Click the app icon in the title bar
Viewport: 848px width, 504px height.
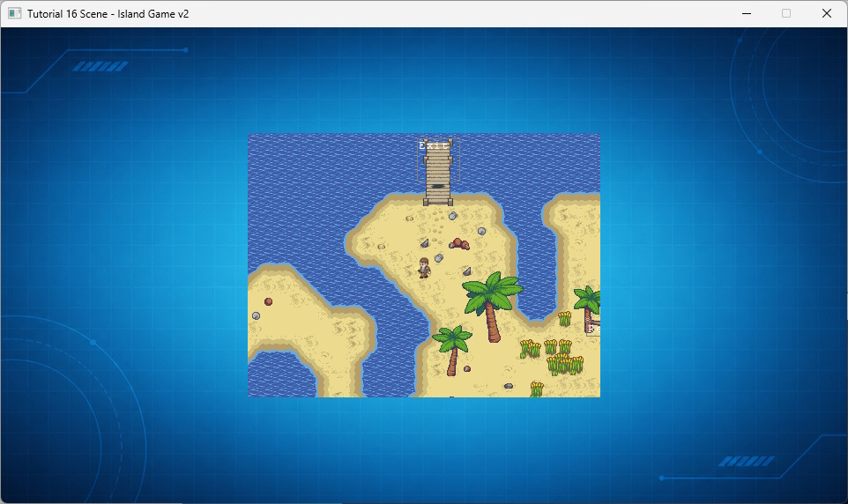(15, 13)
